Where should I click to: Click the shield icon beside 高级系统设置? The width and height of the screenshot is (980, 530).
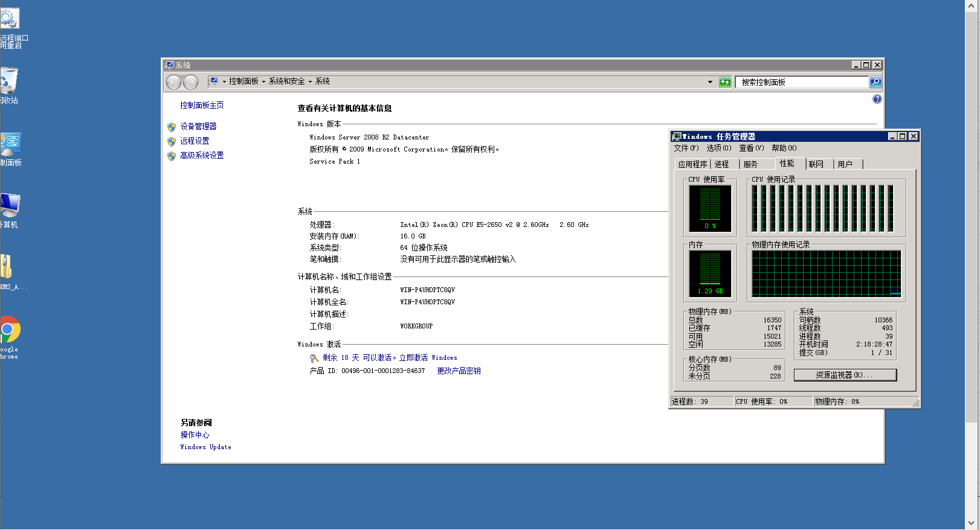tap(172, 156)
